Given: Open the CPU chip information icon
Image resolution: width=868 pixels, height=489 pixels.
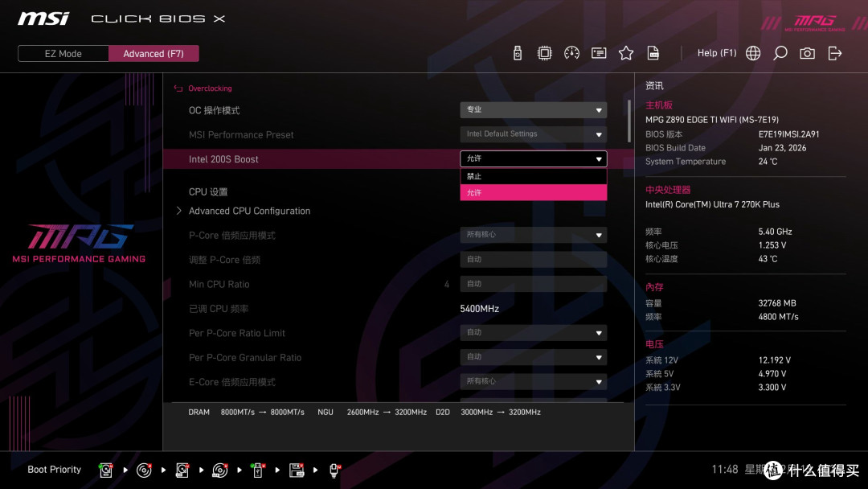Looking at the screenshot, I should tap(544, 53).
